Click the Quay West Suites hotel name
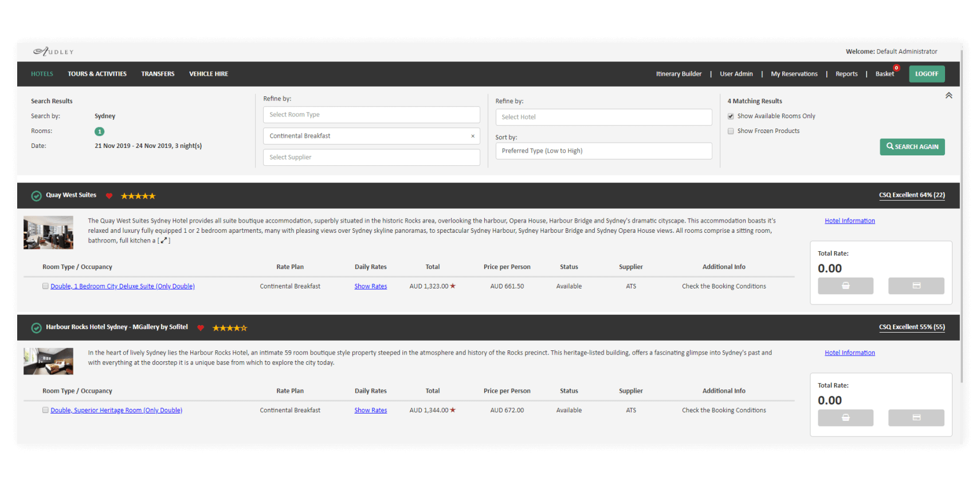 (x=71, y=195)
